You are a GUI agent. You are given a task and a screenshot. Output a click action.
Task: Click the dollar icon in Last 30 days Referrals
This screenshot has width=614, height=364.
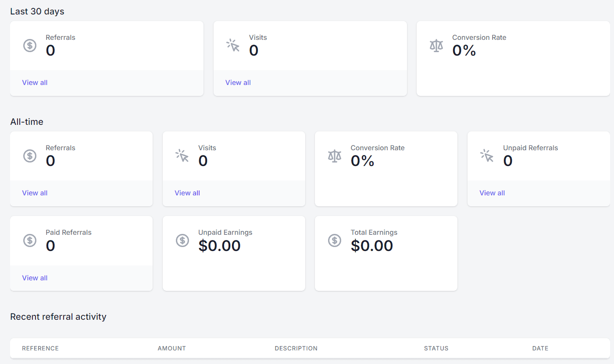click(30, 46)
